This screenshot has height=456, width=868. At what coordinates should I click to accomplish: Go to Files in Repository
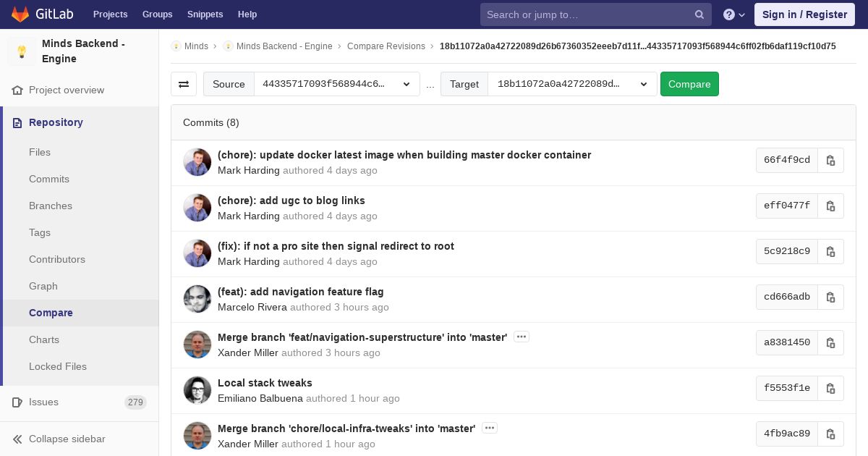[40, 153]
